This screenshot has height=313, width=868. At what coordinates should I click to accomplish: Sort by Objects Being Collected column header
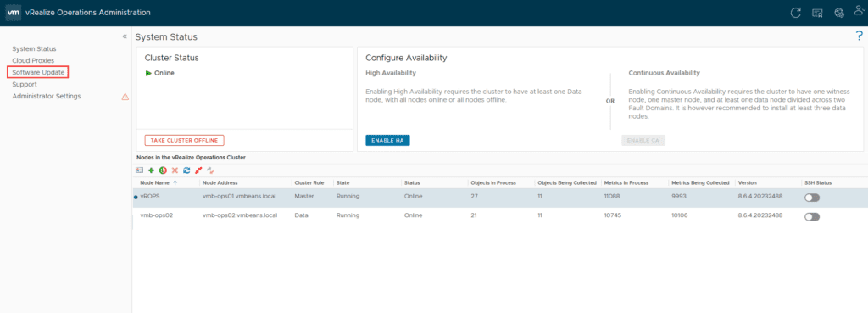566,182
